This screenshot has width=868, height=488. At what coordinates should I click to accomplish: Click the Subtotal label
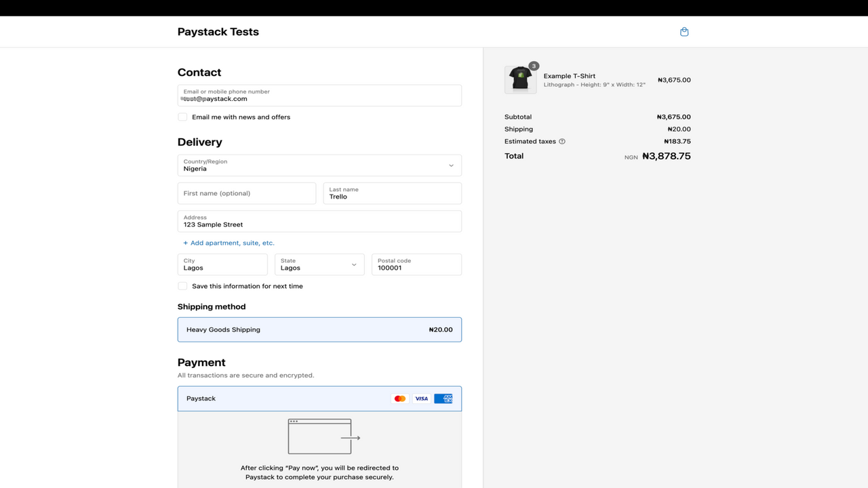click(518, 117)
